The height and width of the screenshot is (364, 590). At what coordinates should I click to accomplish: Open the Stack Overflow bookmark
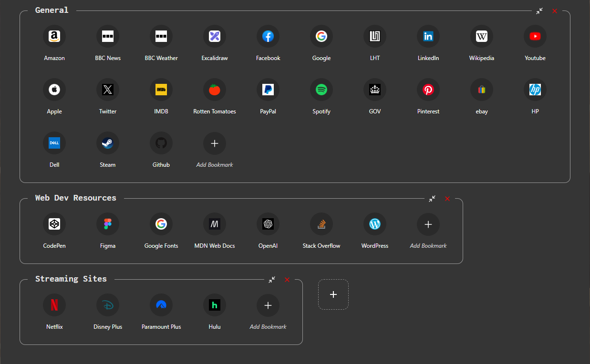tap(321, 223)
